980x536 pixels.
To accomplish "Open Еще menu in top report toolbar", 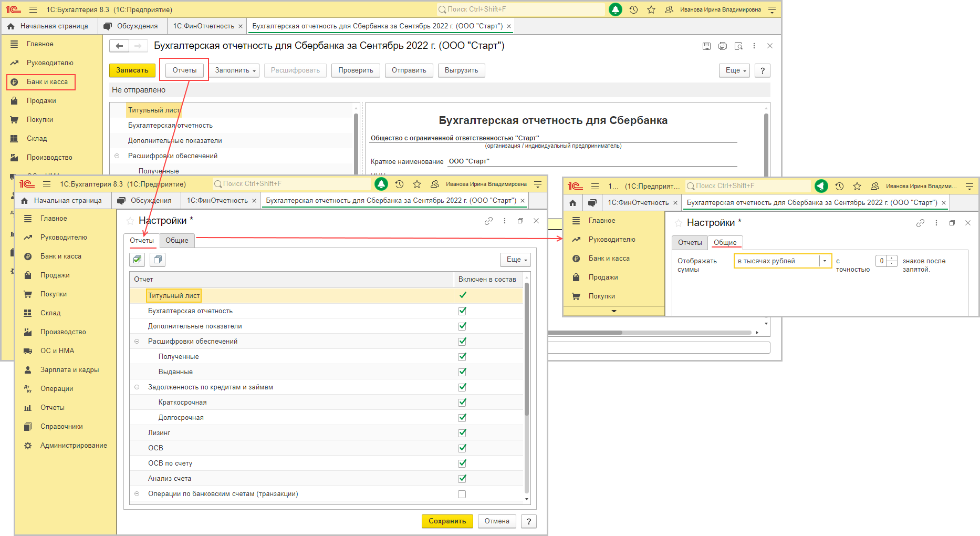I will coord(735,70).
